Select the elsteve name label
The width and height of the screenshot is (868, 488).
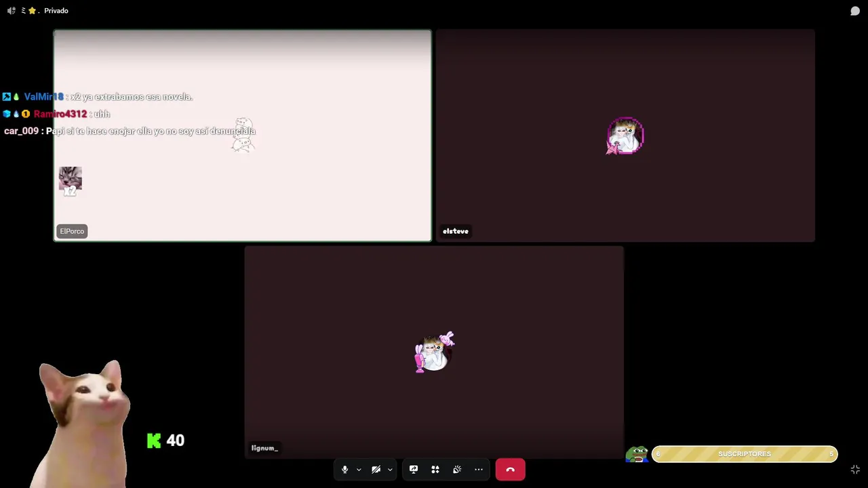click(x=456, y=231)
